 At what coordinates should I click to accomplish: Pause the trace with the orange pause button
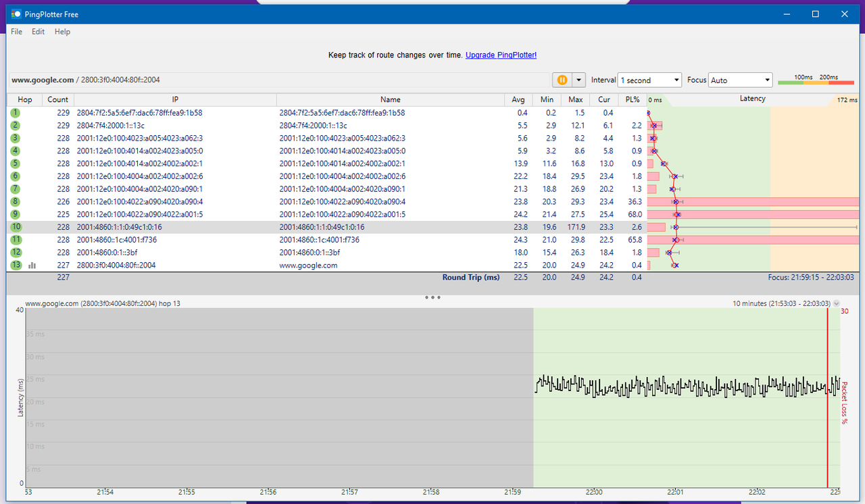coord(562,80)
